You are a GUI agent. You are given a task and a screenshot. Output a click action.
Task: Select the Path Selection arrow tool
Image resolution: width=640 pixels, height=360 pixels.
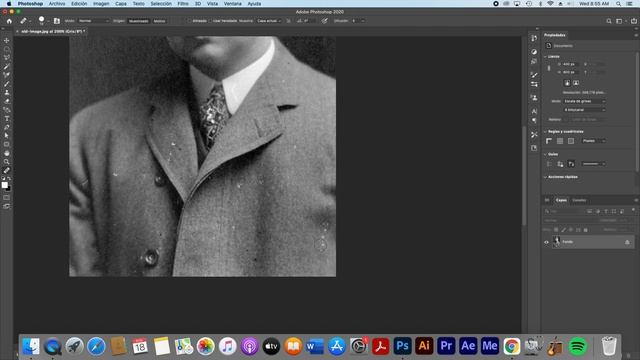[x=7, y=136]
